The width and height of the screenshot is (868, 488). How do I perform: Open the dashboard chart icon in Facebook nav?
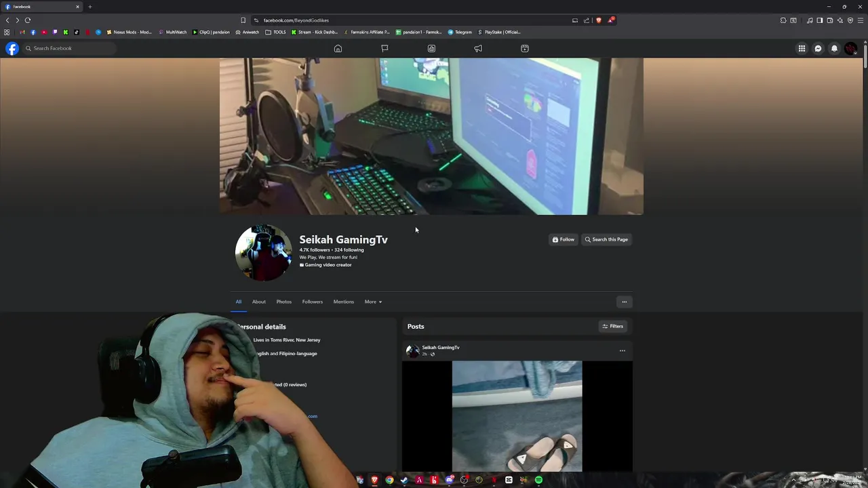(431, 48)
